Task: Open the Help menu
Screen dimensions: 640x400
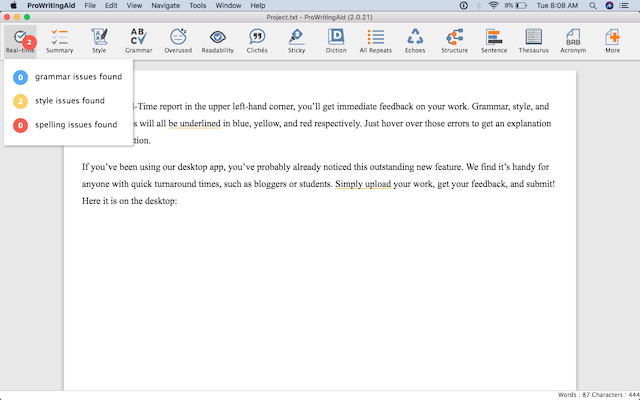Action: (258, 5)
